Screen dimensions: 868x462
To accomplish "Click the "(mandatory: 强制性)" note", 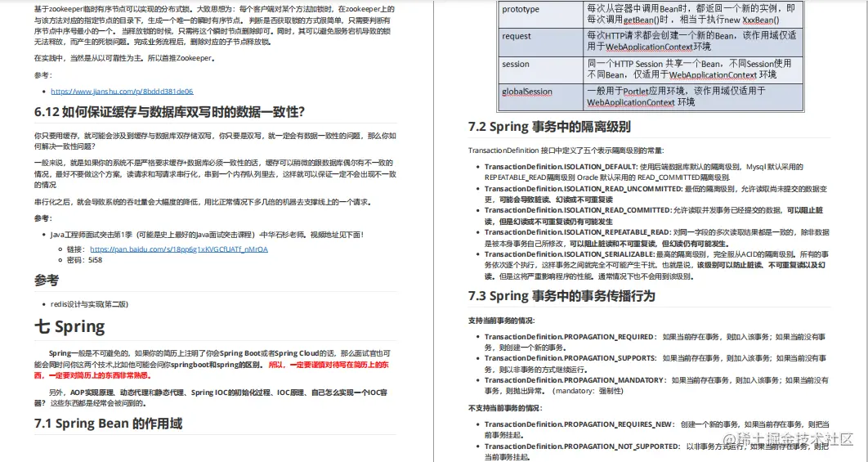I will tap(588, 391).
